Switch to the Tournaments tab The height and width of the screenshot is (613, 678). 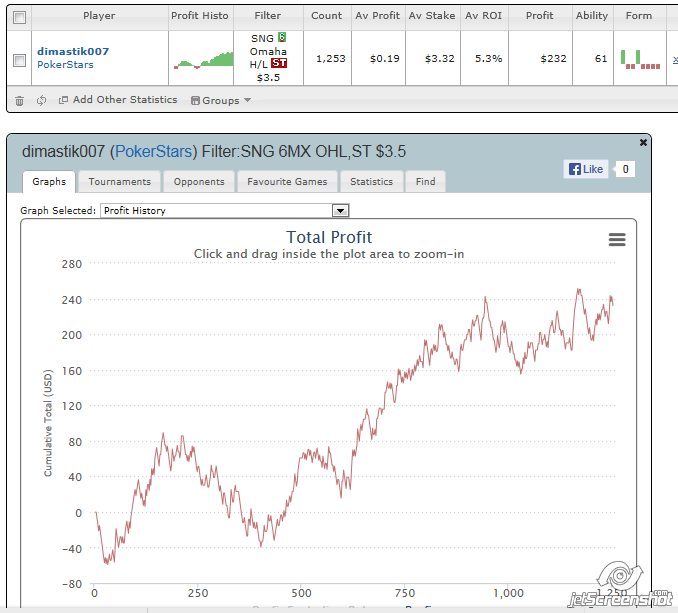pos(120,182)
